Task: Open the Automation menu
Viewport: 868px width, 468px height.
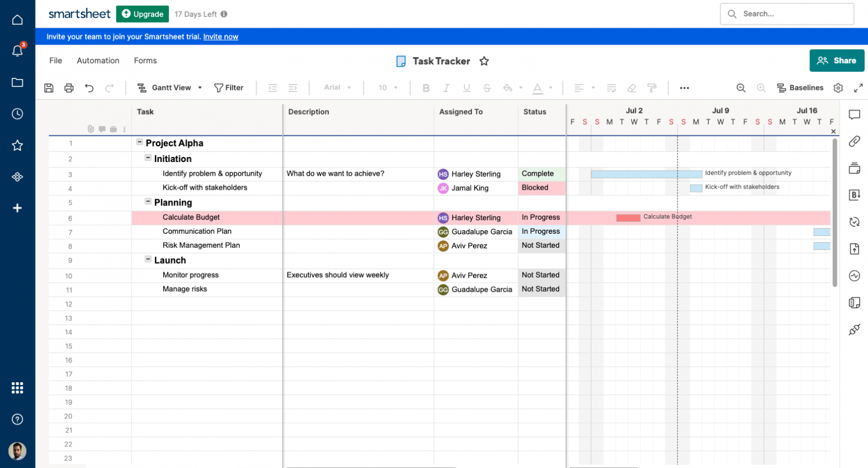Action: pyautogui.click(x=98, y=60)
